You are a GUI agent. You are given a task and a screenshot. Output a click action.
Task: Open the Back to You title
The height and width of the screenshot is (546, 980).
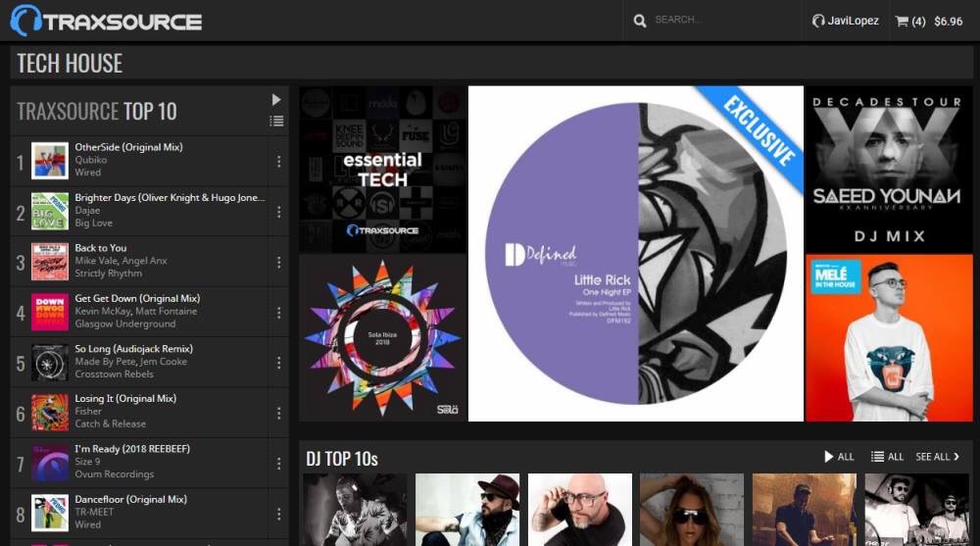pos(101,248)
